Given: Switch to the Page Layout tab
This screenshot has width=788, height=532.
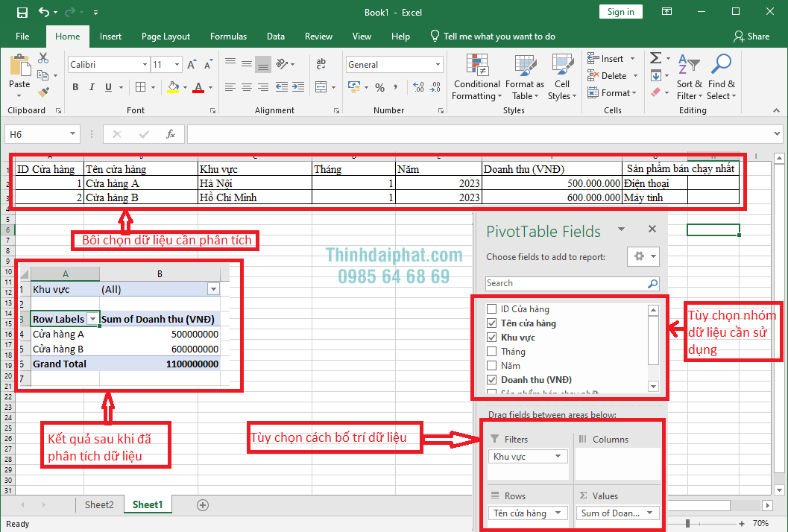Looking at the screenshot, I should click(x=166, y=37).
